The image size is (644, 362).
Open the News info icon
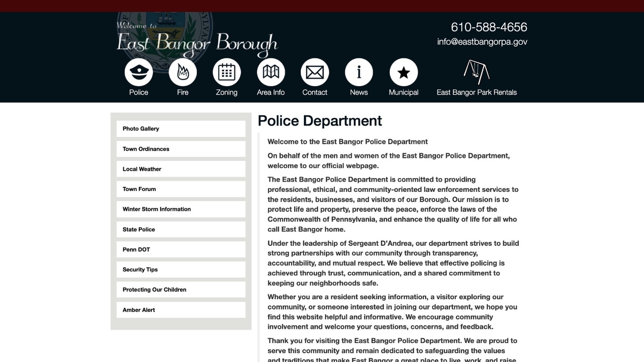359,72
